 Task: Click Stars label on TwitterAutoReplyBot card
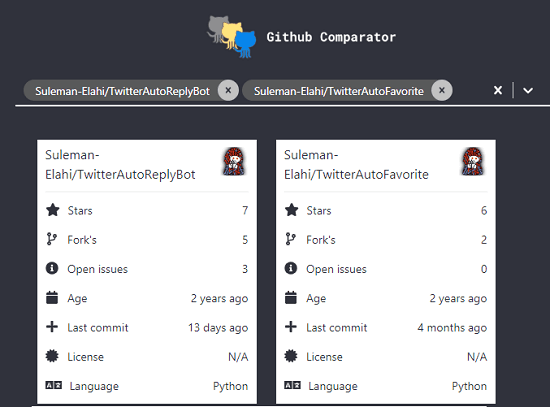[80, 211]
